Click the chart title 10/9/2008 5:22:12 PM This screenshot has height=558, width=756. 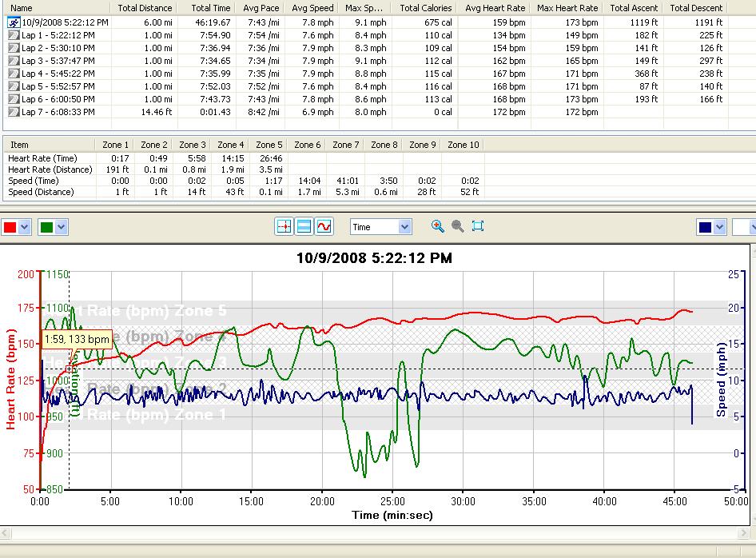pos(374,258)
